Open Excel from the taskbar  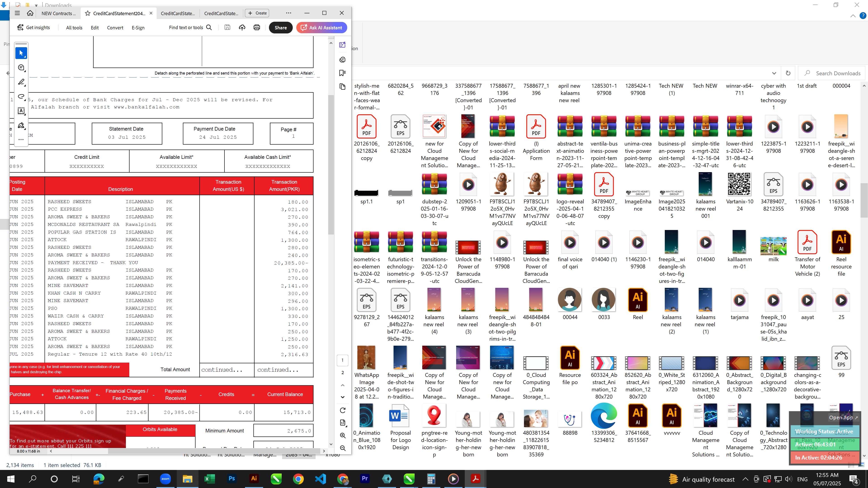(210, 479)
